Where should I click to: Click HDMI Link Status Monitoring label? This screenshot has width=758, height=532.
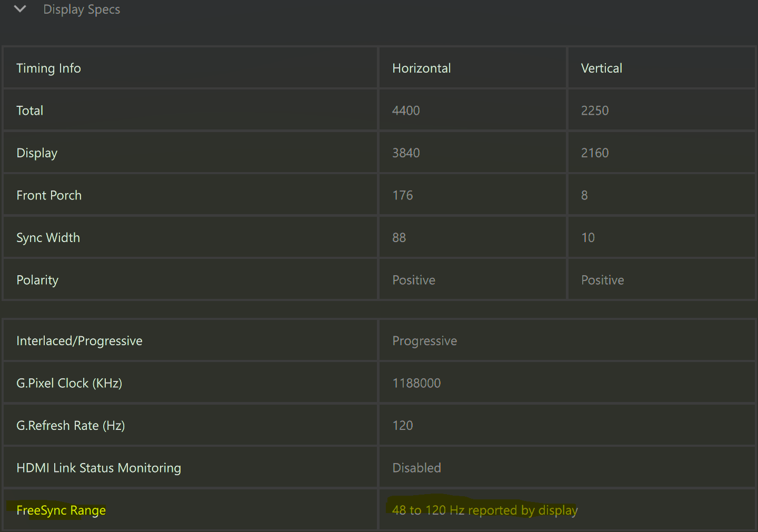98,468
